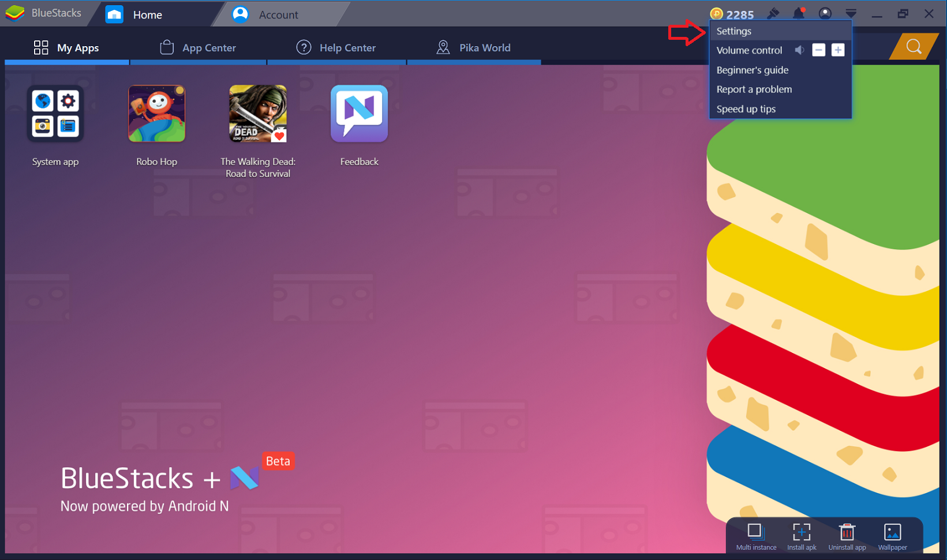Click the "Robo Hop" app label
The image size is (947, 560).
click(156, 161)
